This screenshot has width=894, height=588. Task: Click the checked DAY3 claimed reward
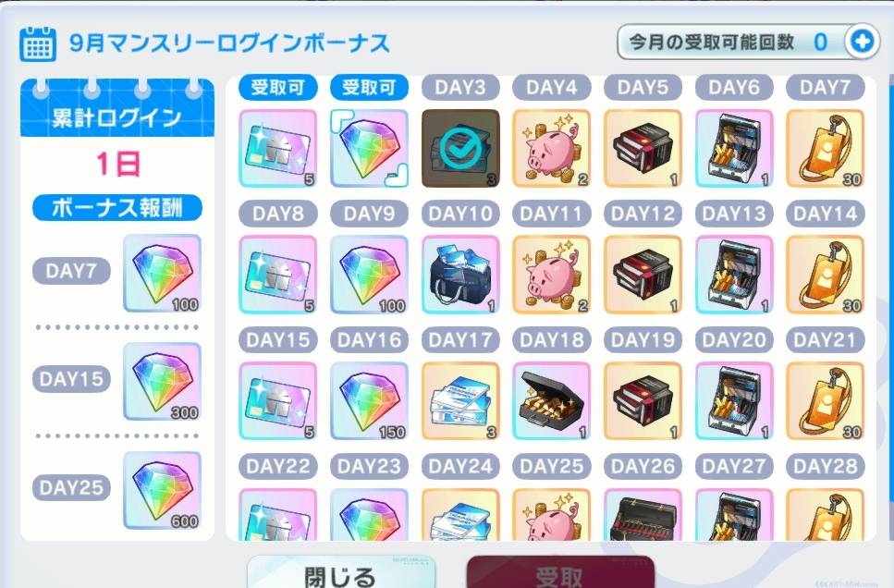(460, 148)
